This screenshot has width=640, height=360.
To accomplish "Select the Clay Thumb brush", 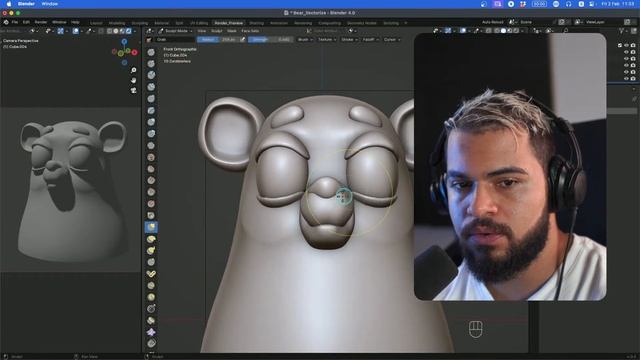I will [x=151, y=99].
